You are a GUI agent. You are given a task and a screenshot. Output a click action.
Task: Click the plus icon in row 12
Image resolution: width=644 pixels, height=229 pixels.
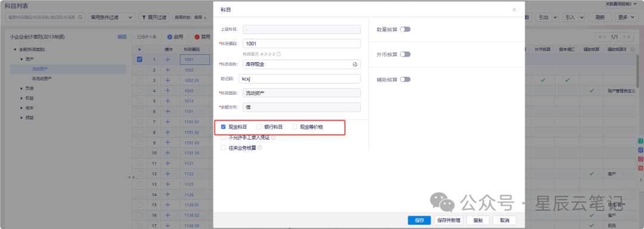[167, 174]
